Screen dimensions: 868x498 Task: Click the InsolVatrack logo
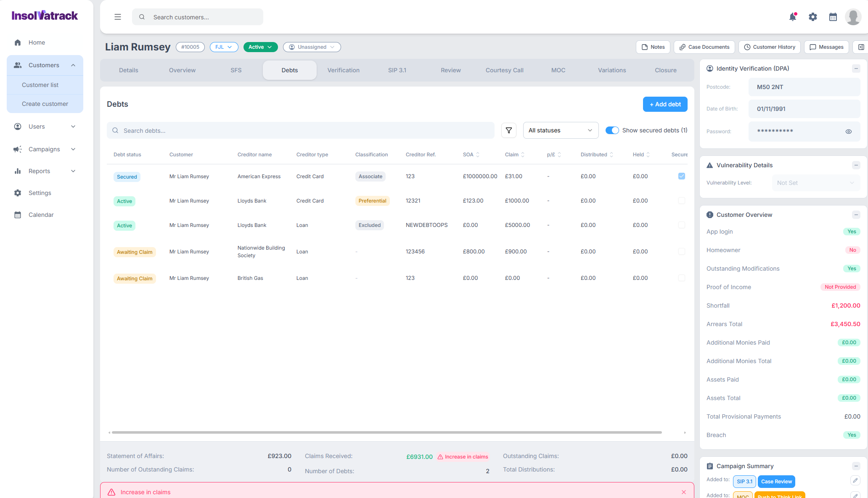coord(45,16)
